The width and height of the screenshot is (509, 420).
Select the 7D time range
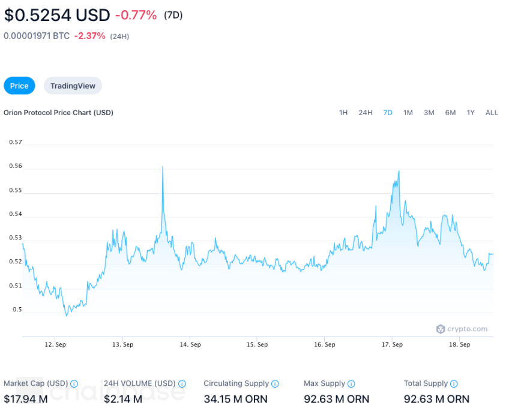(388, 113)
